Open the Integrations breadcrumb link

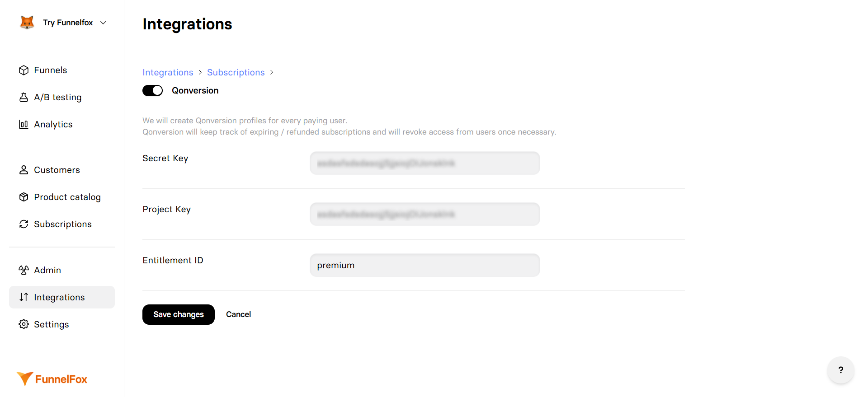point(168,72)
